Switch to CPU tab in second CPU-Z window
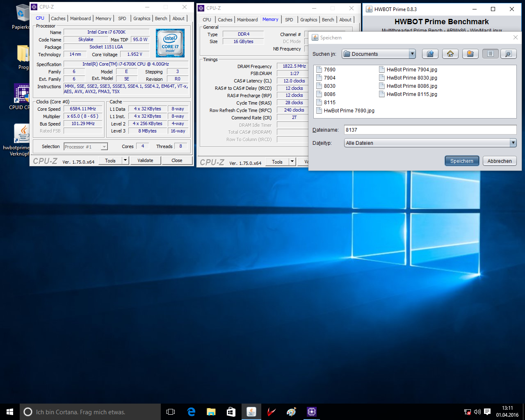The height and width of the screenshot is (420, 525). [x=207, y=20]
